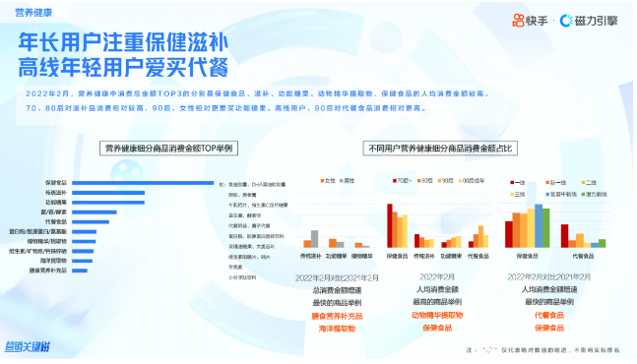Click the black 海洋提取物 bar label
637x364 pixels.
pos(53,261)
